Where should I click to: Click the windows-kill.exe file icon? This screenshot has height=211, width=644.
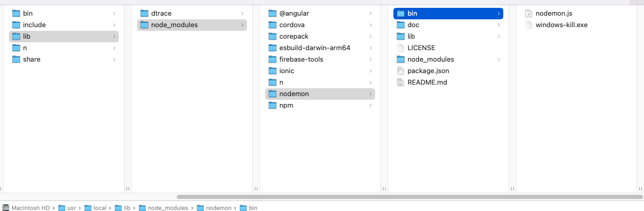click(528, 25)
